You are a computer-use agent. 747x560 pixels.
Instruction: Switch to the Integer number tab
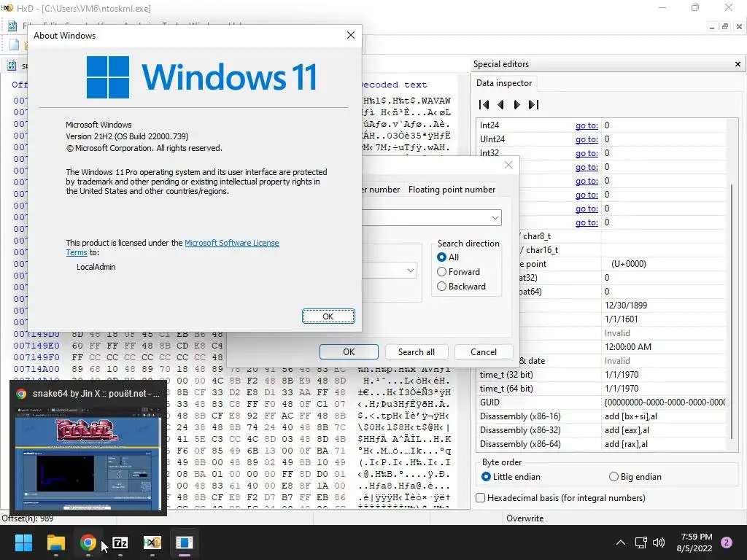[x=382, y=190]
